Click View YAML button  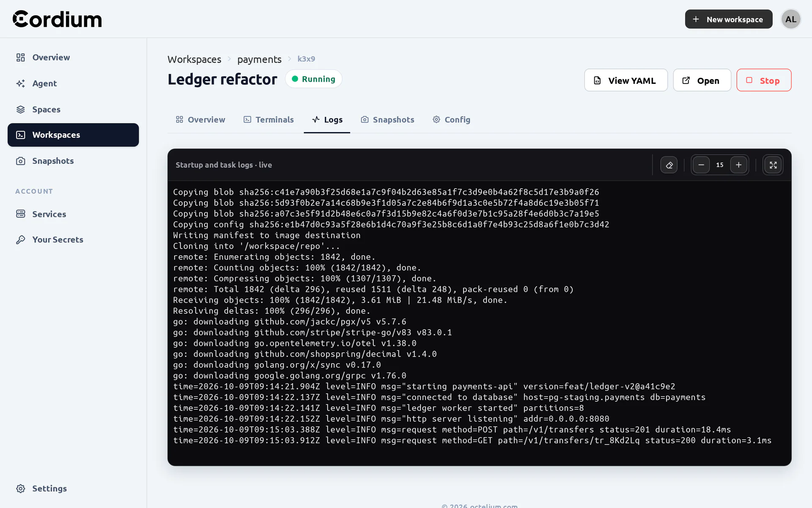[626, 80]
